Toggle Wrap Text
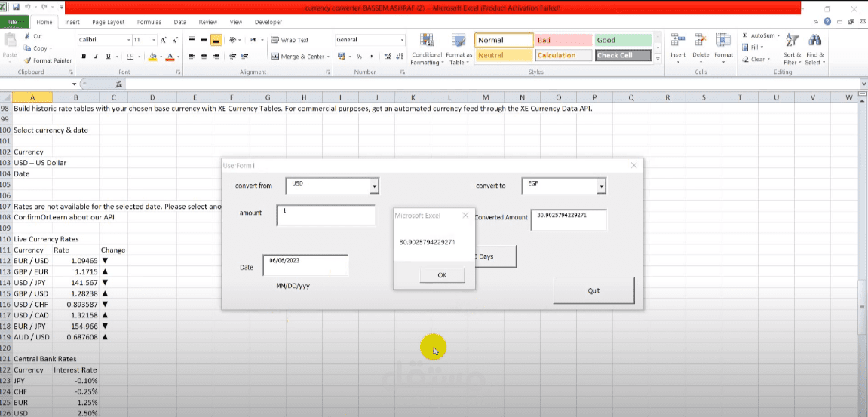The width and height of the screenshot is (868, 417). pyautogui.click(x=290, y=40)
